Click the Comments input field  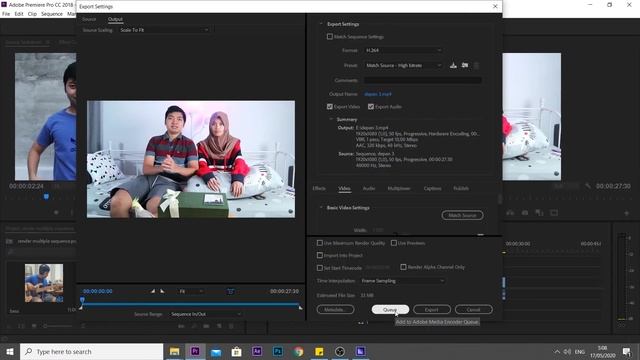point(422,80)
